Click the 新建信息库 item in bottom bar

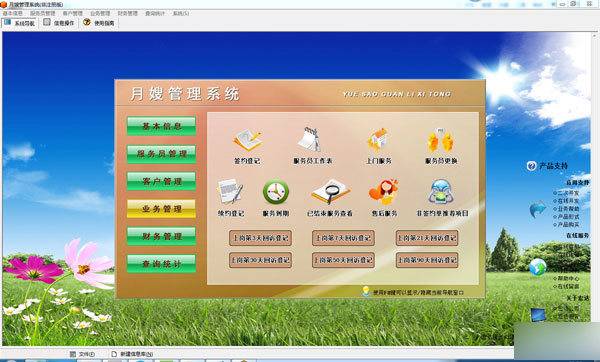(x=132, y=354)
